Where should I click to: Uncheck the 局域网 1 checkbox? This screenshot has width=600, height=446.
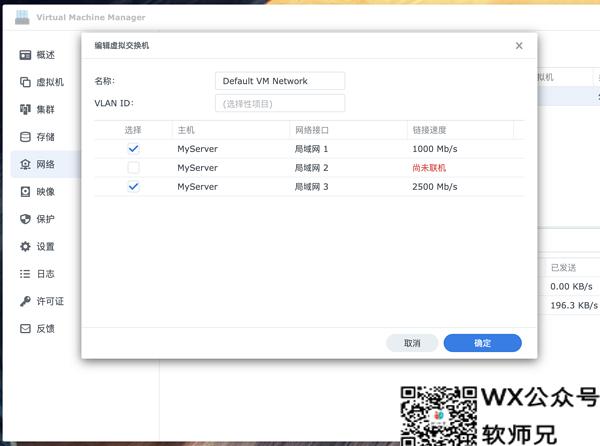pyautogui.click(x=133, y=149)
